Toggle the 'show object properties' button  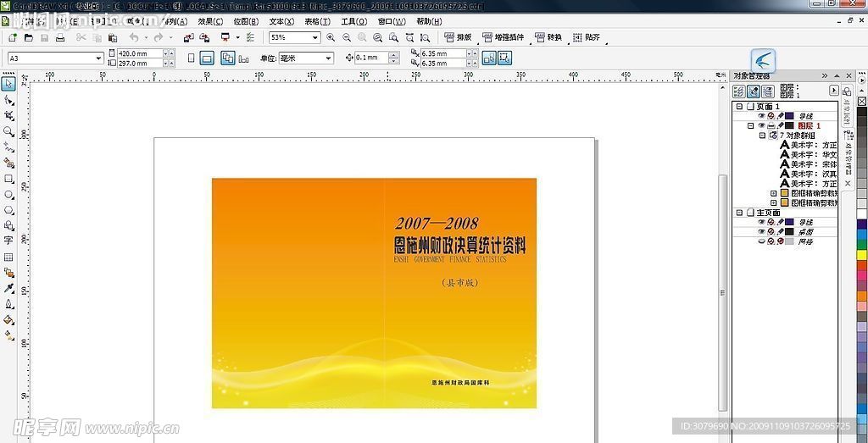click(x=738, y=91)
